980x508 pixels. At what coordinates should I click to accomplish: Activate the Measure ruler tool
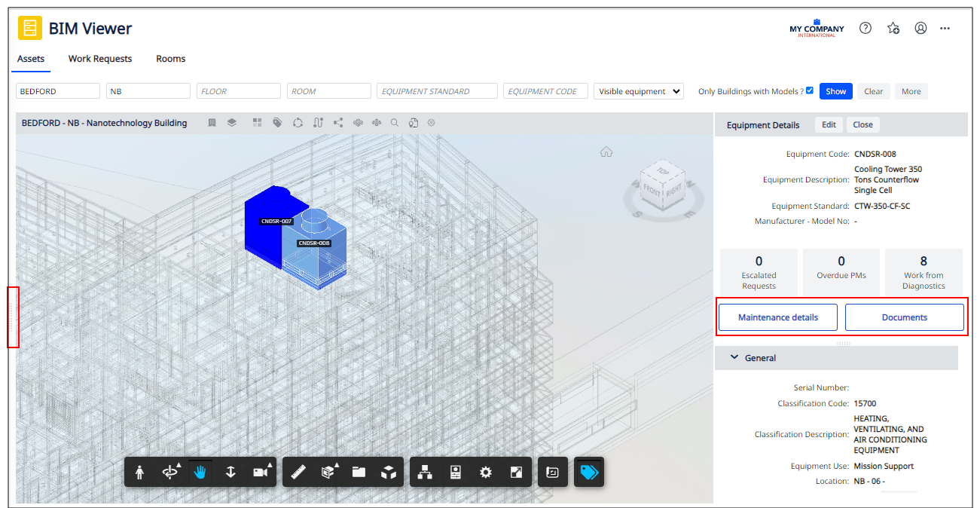298,472
